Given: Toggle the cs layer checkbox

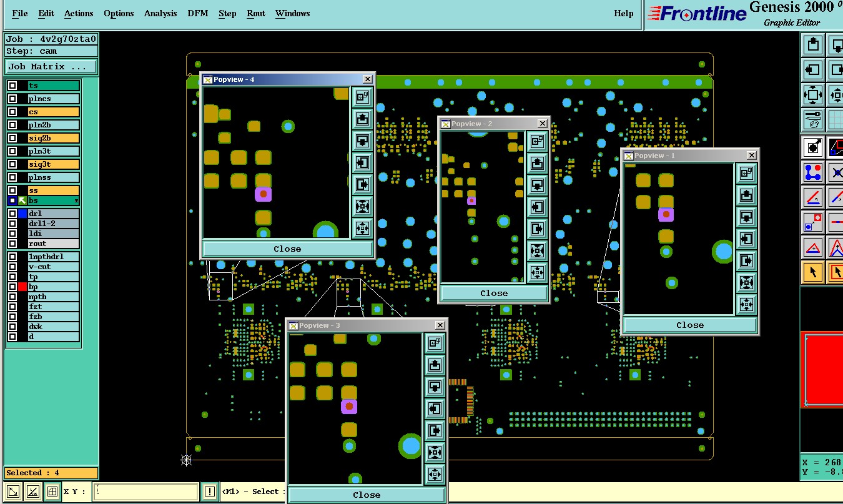Looking at the screenshot, I should pyautogui.click(x=12, y=112).
